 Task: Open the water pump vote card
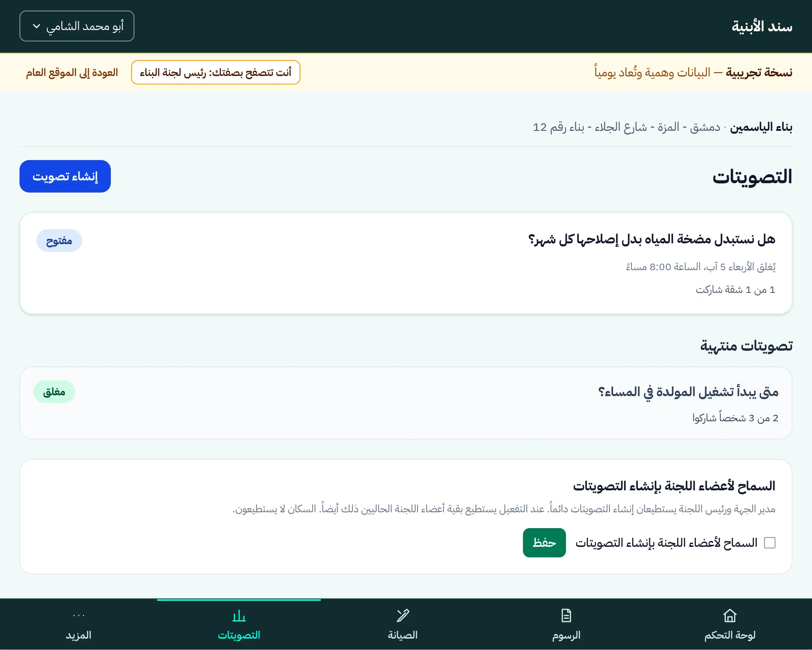coord(406,263)
